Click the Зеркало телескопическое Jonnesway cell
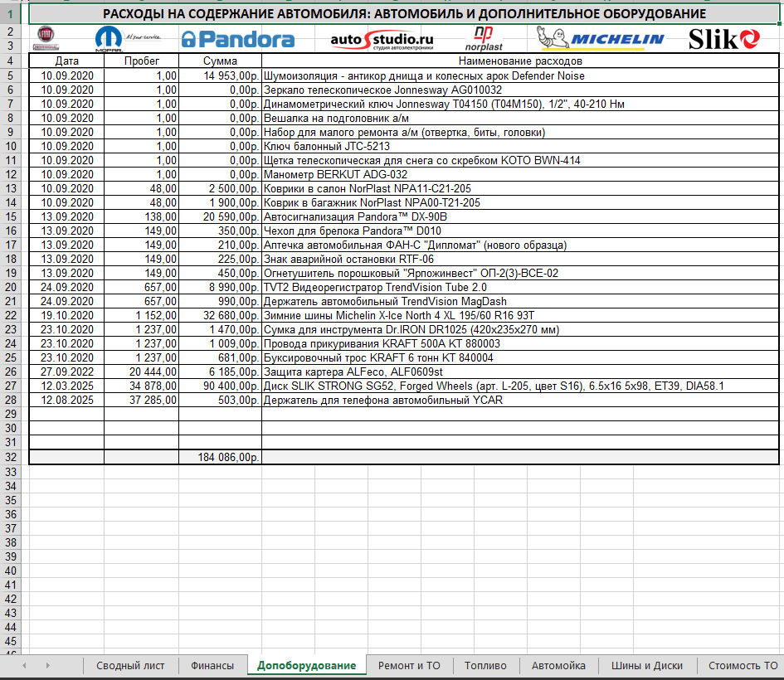 pyautogui.click(x=520, y=90)
